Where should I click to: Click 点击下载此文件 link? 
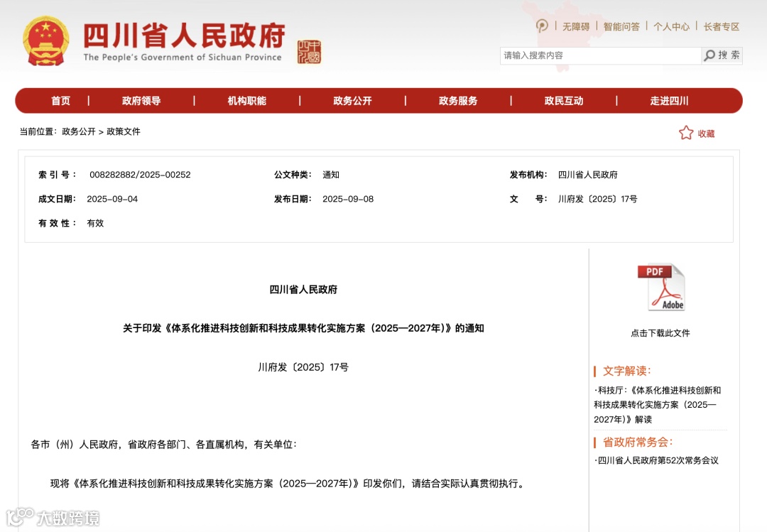[660, 333]
